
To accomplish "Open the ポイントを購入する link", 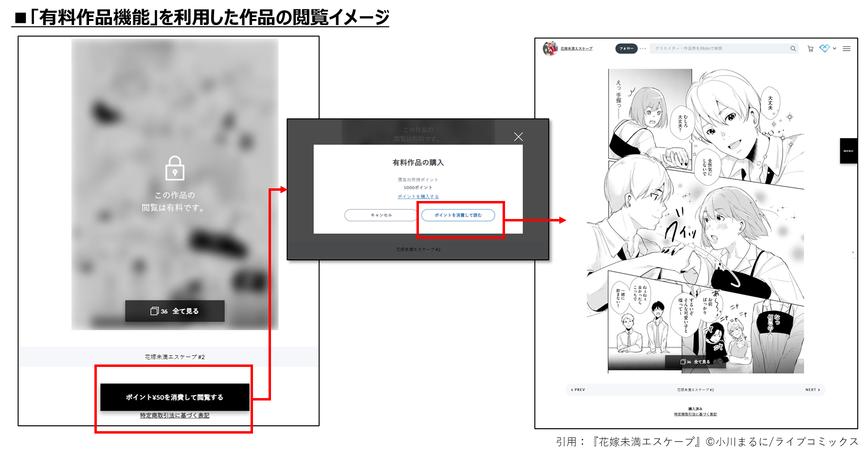I will [x=418, y=197].
